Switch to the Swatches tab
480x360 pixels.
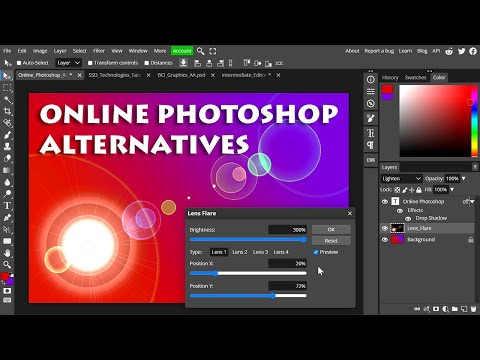click(415, 77)
